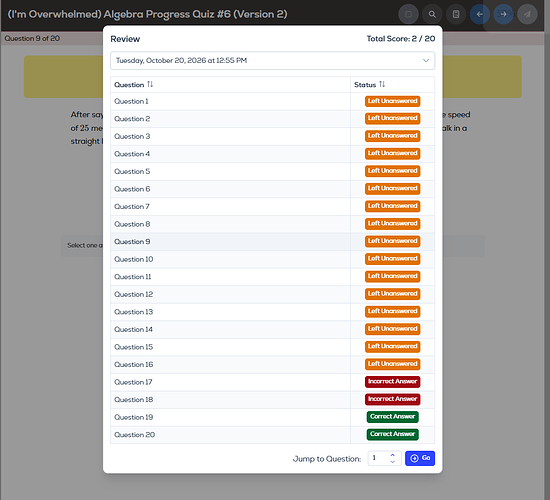The image size is (550, 500).
Task: Select the Question 9 row
Action: tap(273, 242)
